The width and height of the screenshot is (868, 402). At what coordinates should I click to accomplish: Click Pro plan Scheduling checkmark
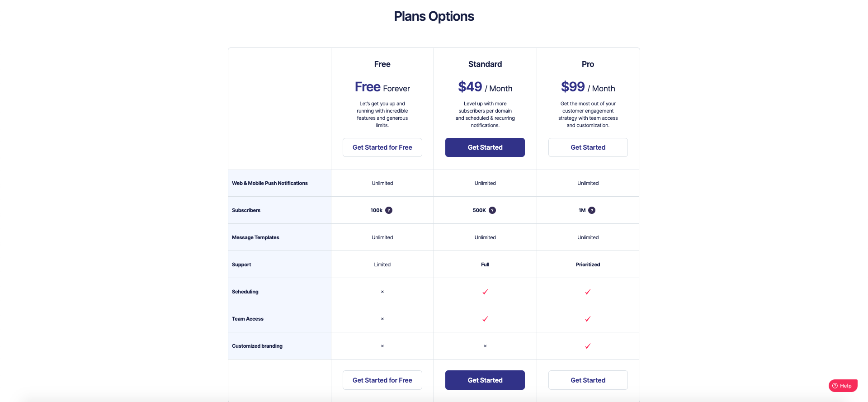[x=588, y=292]
